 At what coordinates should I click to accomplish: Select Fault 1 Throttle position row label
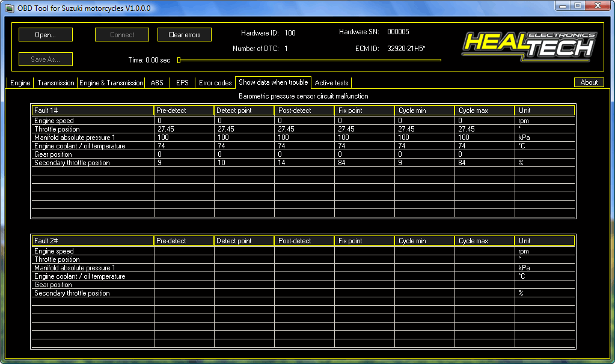point(57,129)
